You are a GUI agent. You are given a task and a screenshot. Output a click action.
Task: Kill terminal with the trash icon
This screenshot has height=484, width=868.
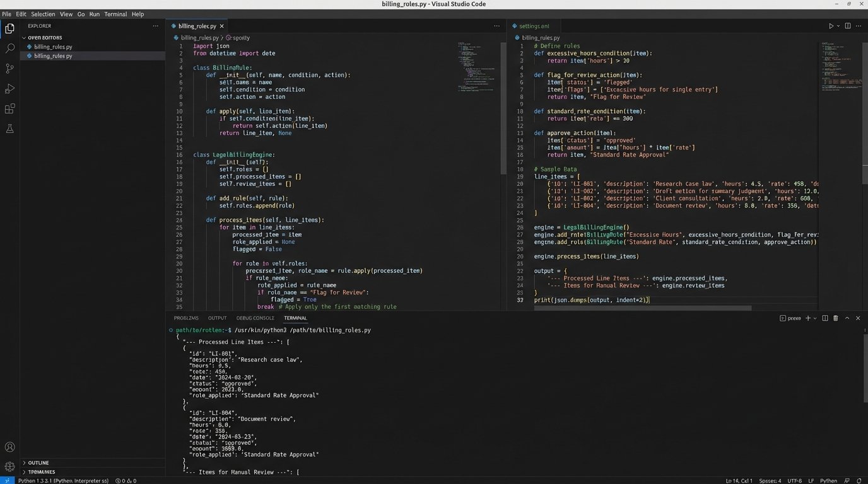pos(836,318)
